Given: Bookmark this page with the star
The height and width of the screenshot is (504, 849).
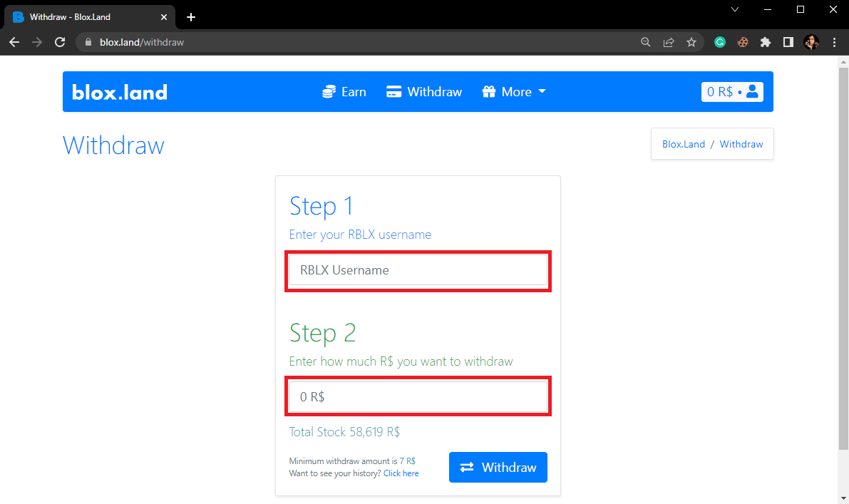Looking at the screenshot, I should coord(691,42).
